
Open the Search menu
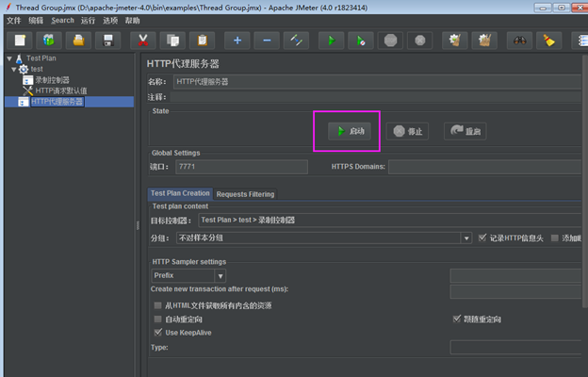(62, 21)
